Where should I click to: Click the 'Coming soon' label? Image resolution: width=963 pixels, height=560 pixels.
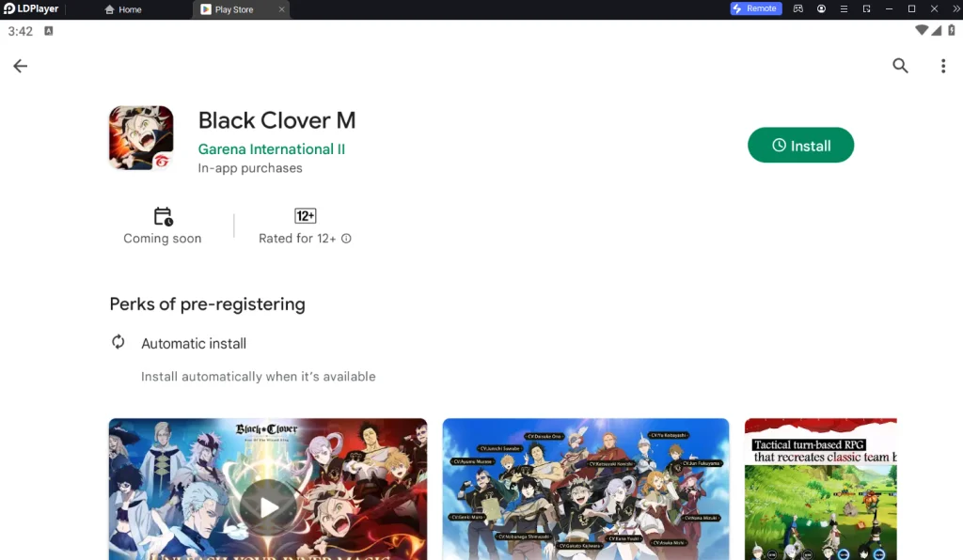[162, 239]
